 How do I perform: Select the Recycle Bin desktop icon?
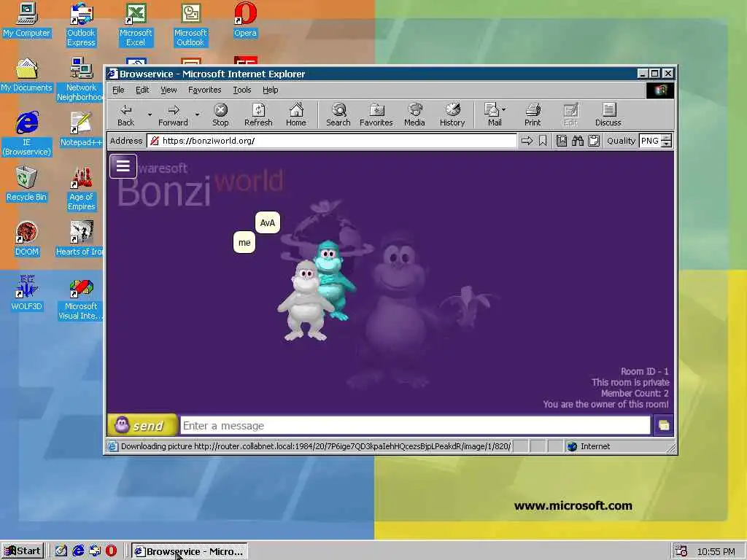27,184
